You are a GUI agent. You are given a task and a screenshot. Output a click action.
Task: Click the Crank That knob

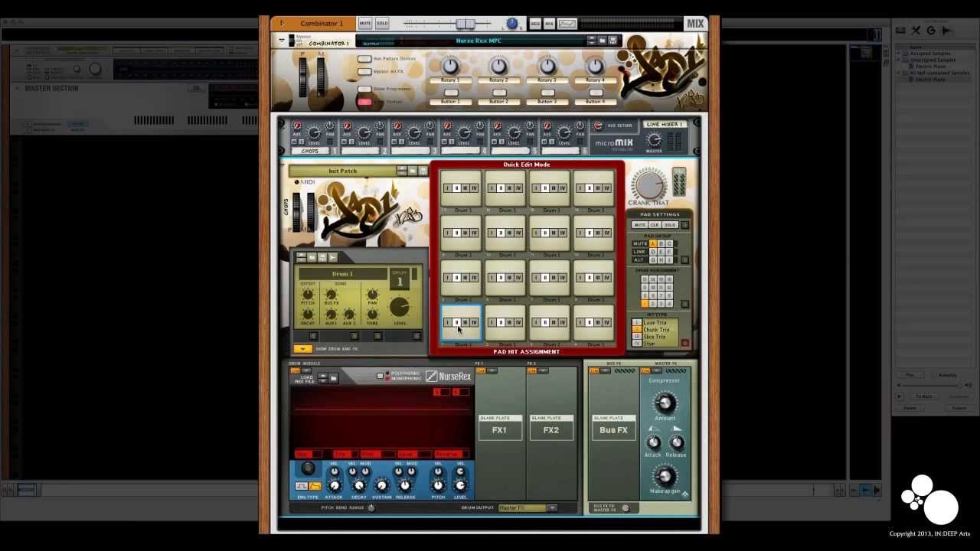pos(648,184)
